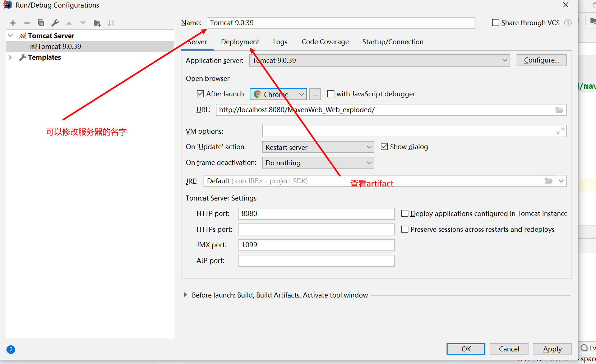Create new folder for configurations
Screen dimensions: 596x364
[x=97, y=23]
